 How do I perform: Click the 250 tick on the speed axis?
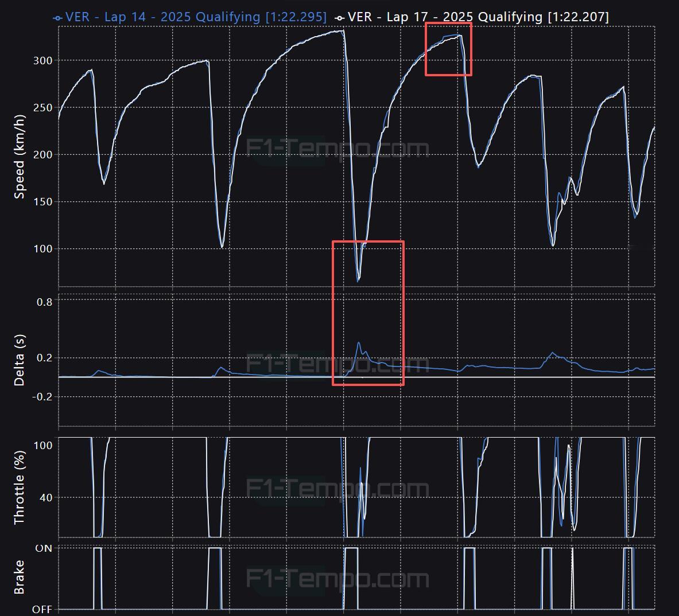coord(43,108)
